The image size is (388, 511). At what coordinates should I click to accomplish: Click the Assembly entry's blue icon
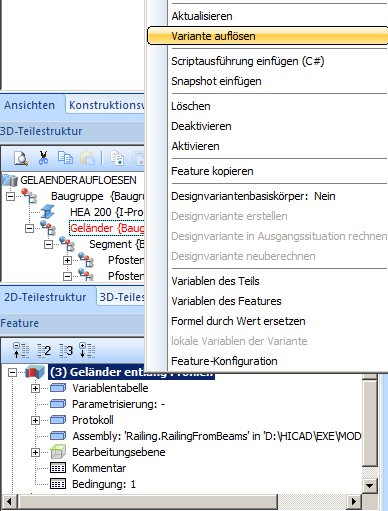tap(58, 436)
